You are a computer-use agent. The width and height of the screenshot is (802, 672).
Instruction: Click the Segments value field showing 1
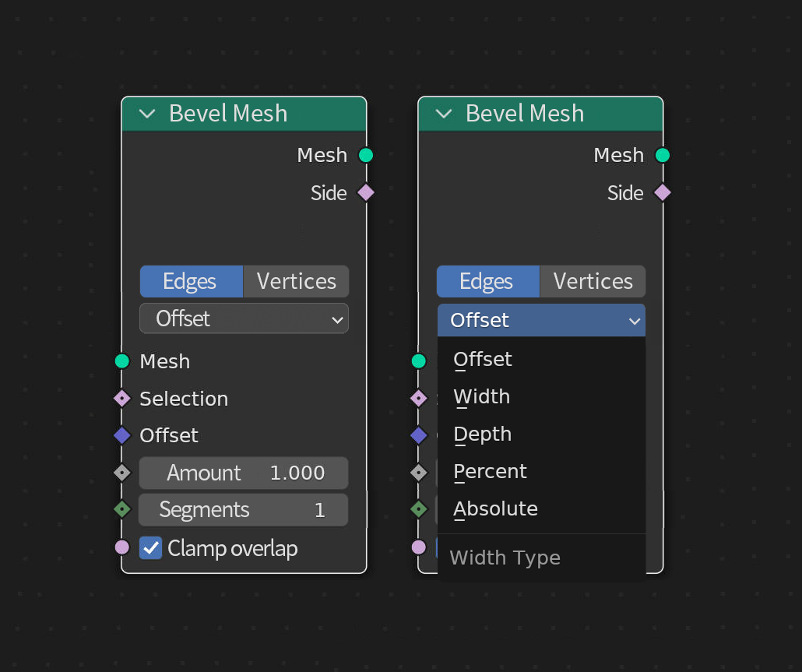tap(244, 510)
